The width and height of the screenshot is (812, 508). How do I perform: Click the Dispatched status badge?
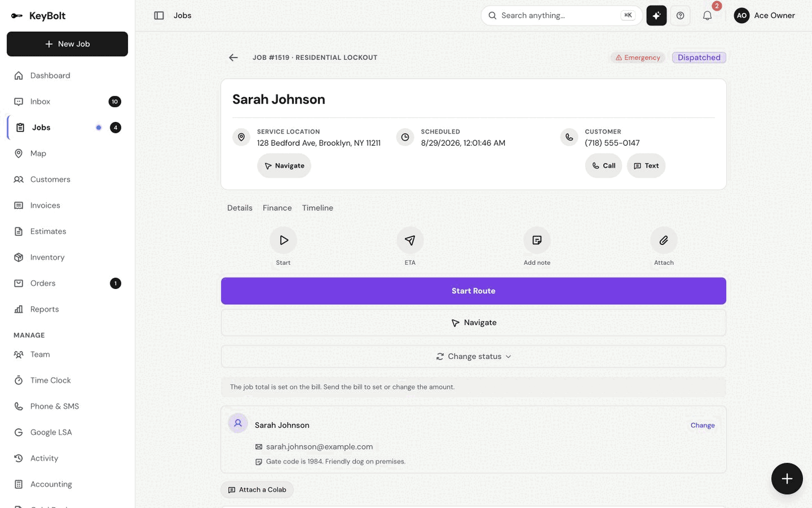(x=699, y=57)
